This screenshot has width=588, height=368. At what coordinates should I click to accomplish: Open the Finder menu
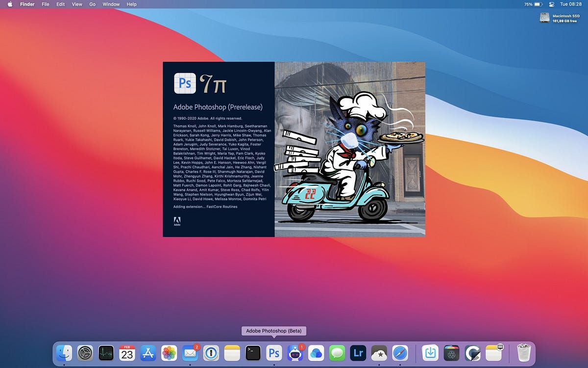(x=27, y=4)
